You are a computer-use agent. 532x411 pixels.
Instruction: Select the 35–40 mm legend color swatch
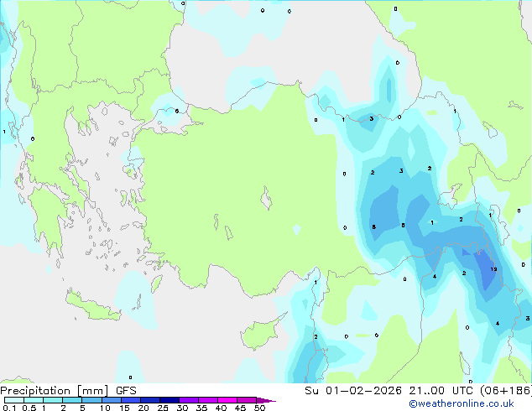207,400
